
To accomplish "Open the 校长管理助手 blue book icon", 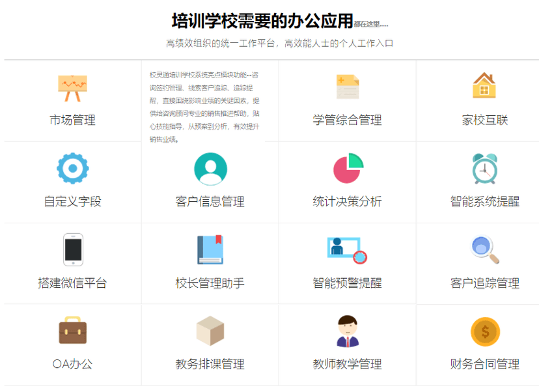I will pyautogui.click(x=210, y=249).
